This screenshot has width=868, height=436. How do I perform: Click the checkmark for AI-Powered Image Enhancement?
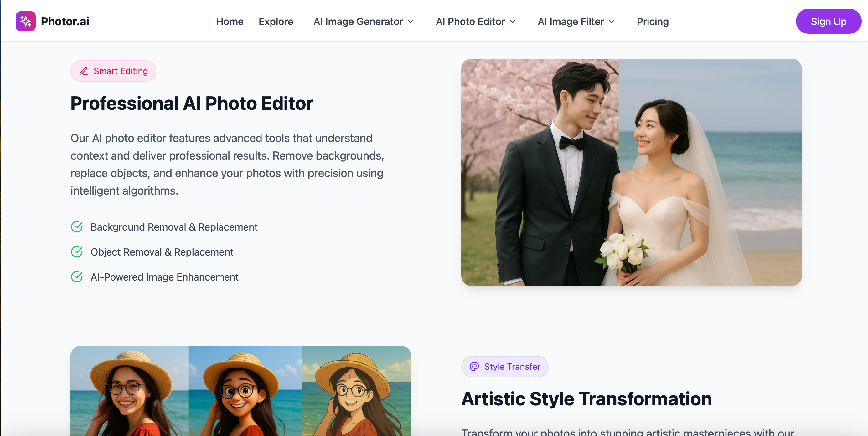[x=77, y=277]
